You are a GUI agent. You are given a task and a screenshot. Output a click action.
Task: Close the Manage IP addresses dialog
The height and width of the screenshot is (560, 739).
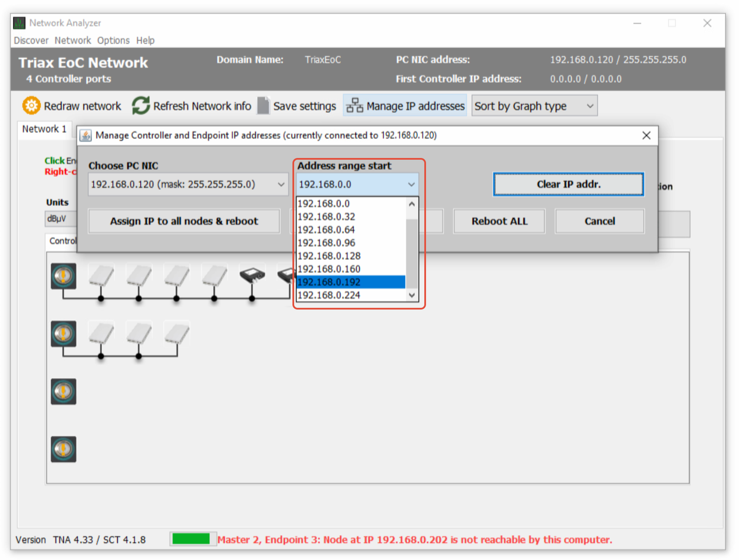pos(647,135)
